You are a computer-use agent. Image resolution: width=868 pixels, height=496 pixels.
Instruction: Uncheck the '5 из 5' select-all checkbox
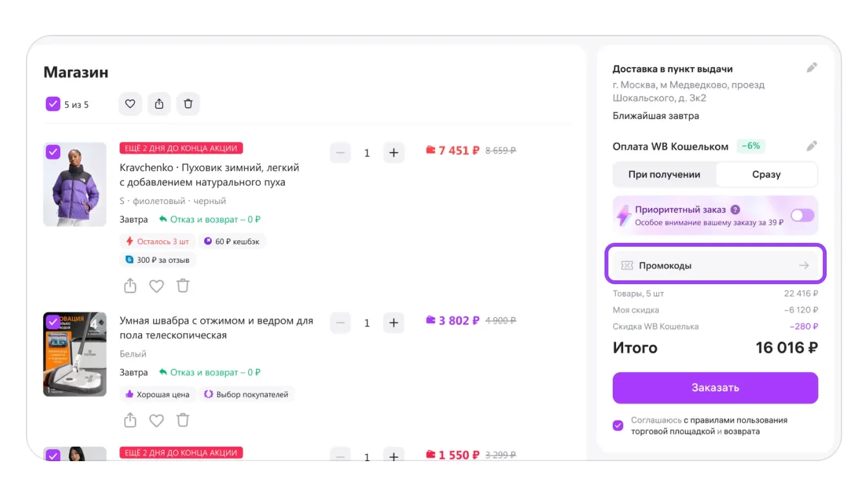(x=53, y=104)
